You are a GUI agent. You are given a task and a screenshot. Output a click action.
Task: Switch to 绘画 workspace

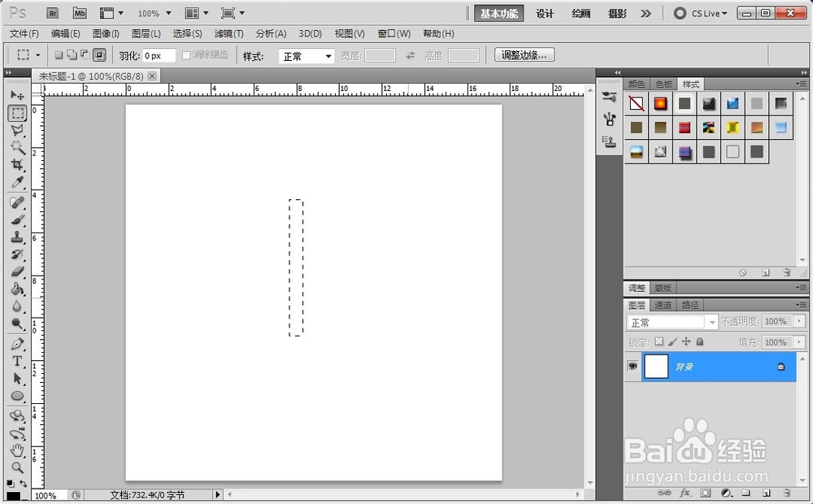580,14
